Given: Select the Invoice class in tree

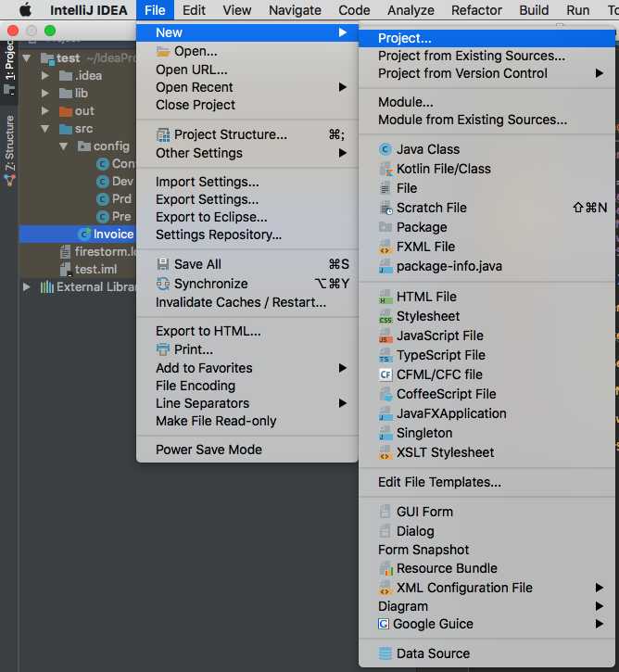Looking at the screenshot, I should coord(78,234).
